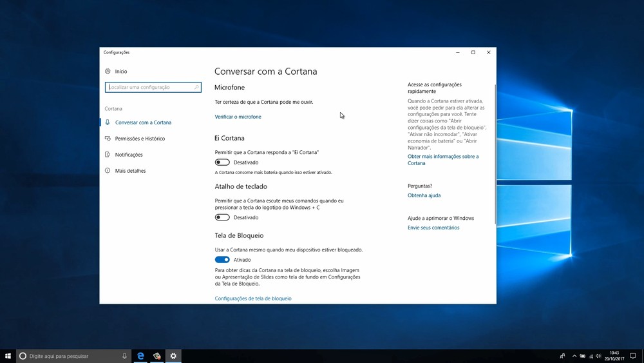
Task: Maximize the Configurações window
Action: pos(473,53)
